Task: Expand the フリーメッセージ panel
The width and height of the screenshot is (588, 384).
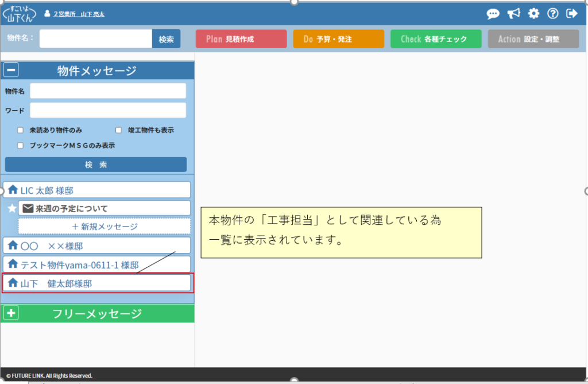Action: [x=10, y=313]
